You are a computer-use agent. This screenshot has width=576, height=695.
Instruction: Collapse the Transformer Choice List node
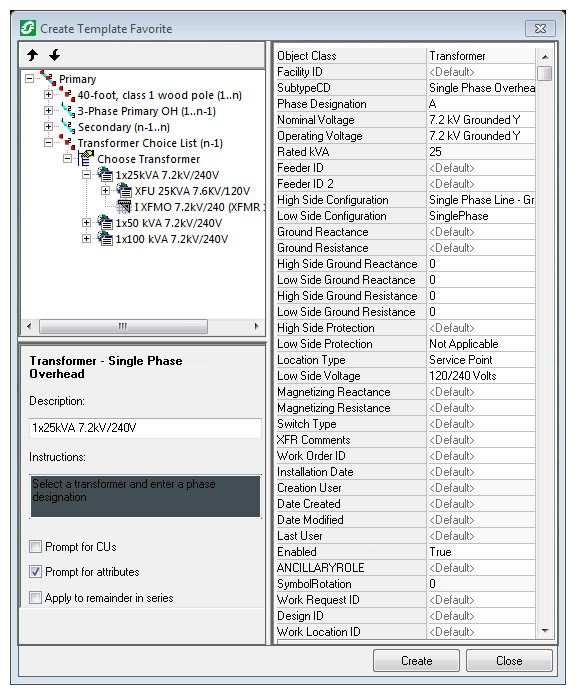[48, 143]
